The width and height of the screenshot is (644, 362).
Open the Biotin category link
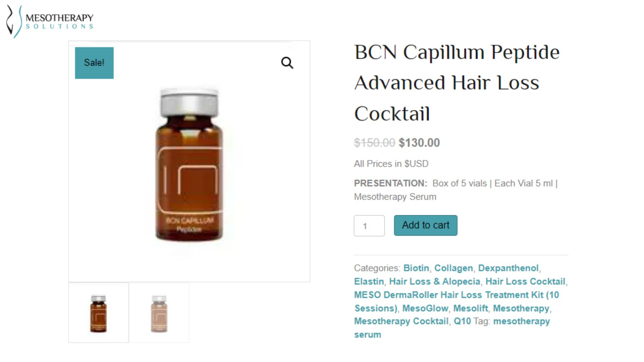pos(416,268)
